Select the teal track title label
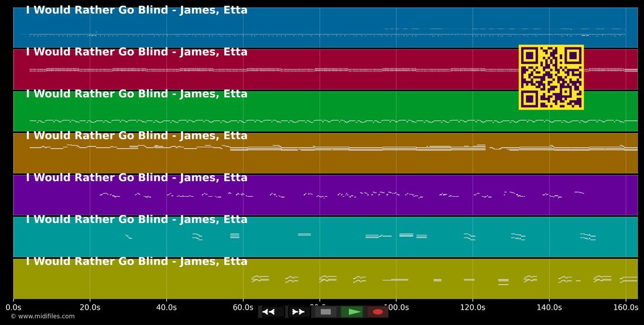 (x=137, y=220)
